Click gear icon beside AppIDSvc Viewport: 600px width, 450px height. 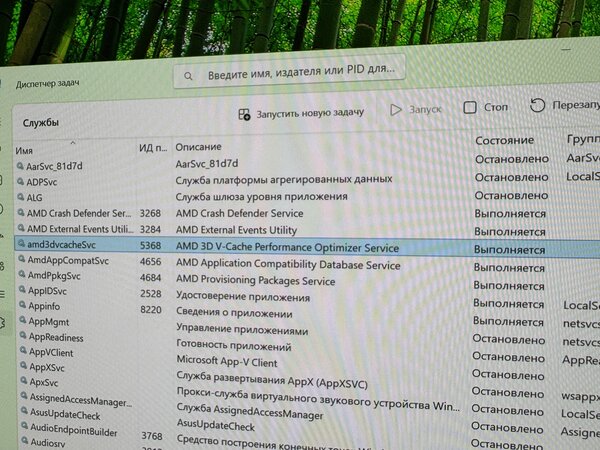pos(22,290)
